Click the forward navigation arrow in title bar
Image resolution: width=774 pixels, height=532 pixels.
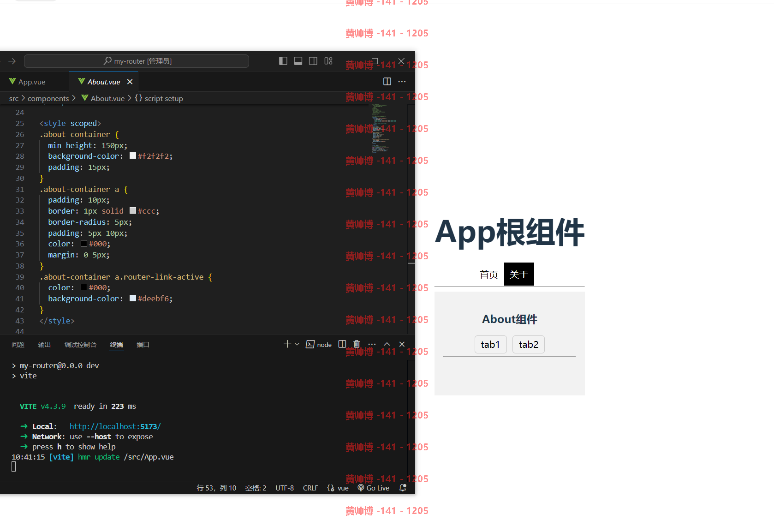(x=12, y=61)
